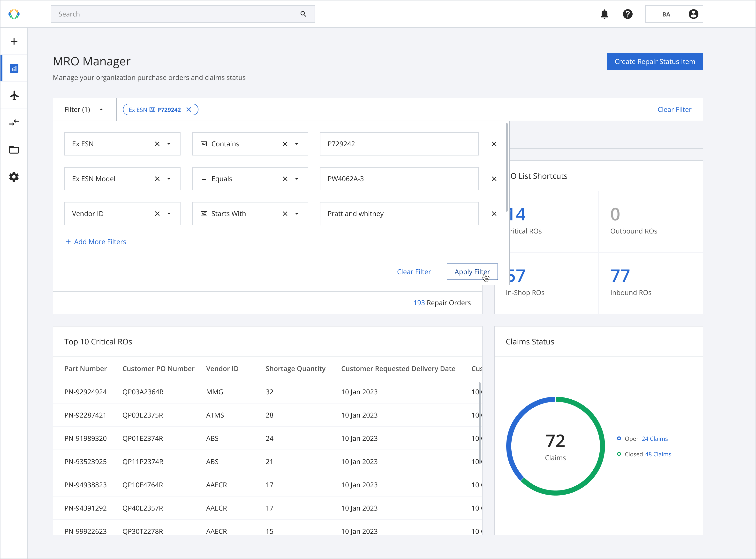The height and width of the screenshot is (559, 756).
Task: Expand the Equals operator dropdown arrow
Action: tap(297, 179)
